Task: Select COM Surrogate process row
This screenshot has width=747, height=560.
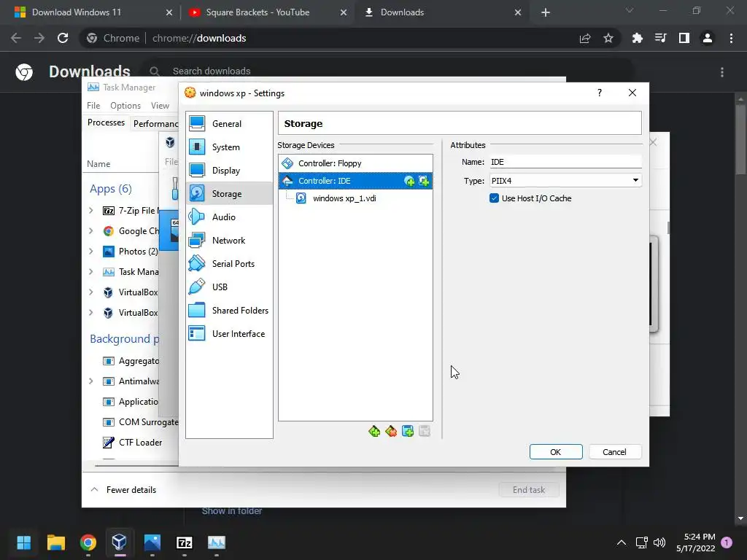Action: 131,422
